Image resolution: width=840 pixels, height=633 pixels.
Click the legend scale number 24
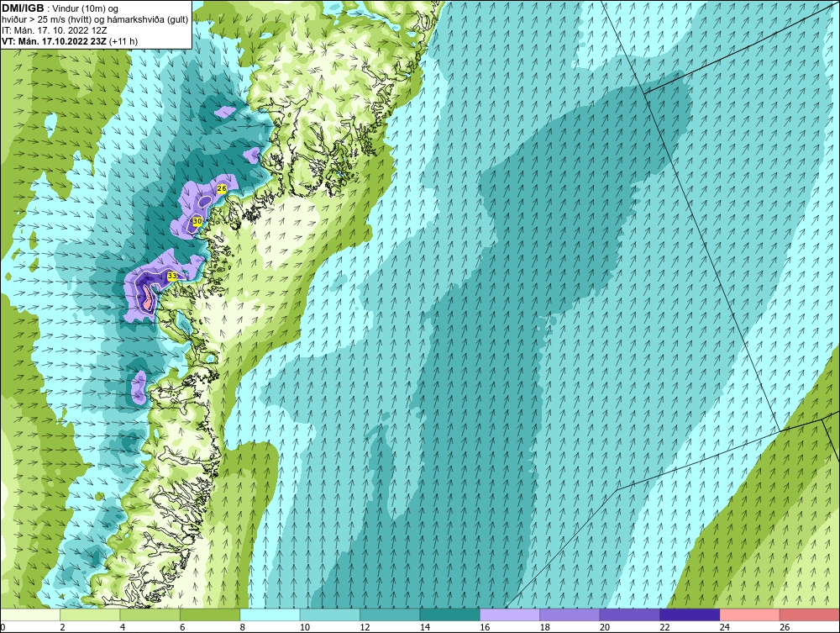[x=725, y=627]
